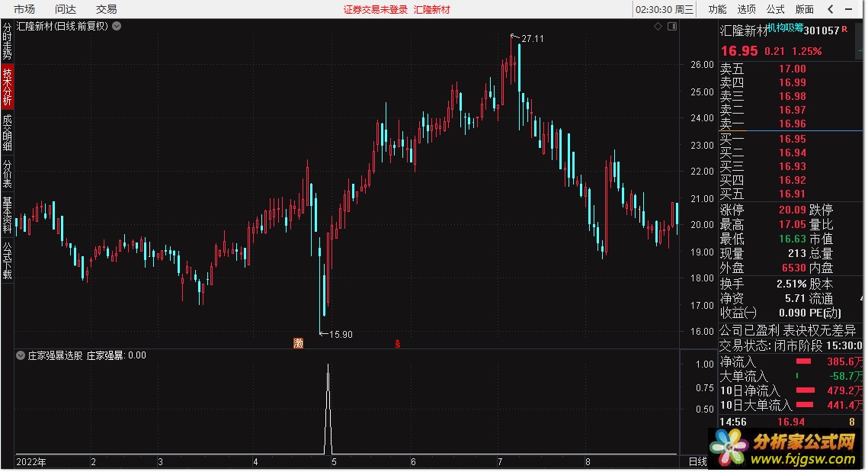Click the 最高 value 17.05

pyautogui.click(x=792, y=224)
